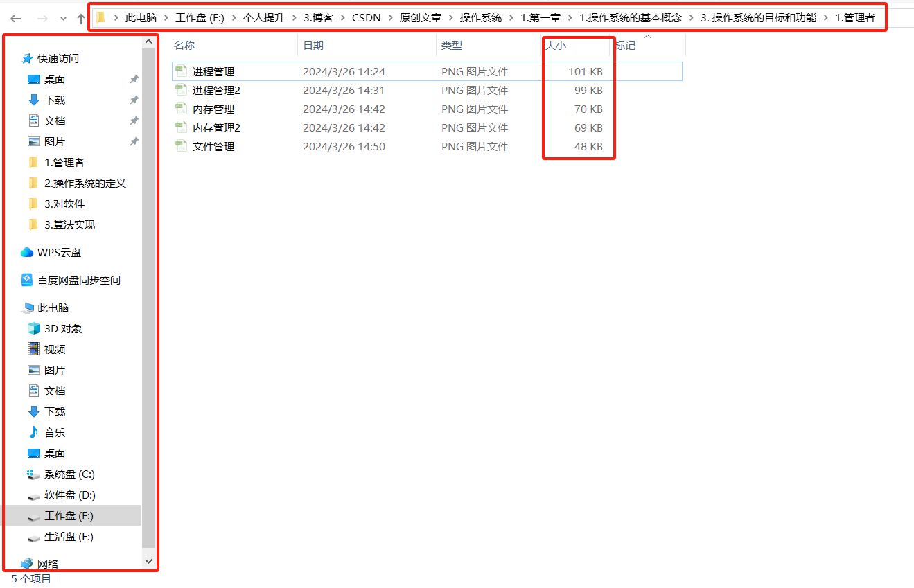The image size is (914, 588).
Task: Open 2.操作系统的定义 folder in sidebar
Action: point(85,184)
